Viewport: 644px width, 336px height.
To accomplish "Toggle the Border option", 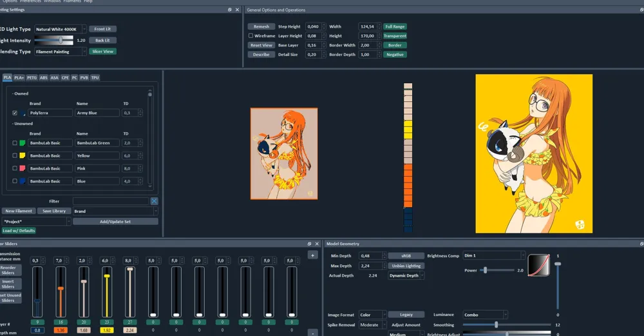I will (x=395, y=45).
